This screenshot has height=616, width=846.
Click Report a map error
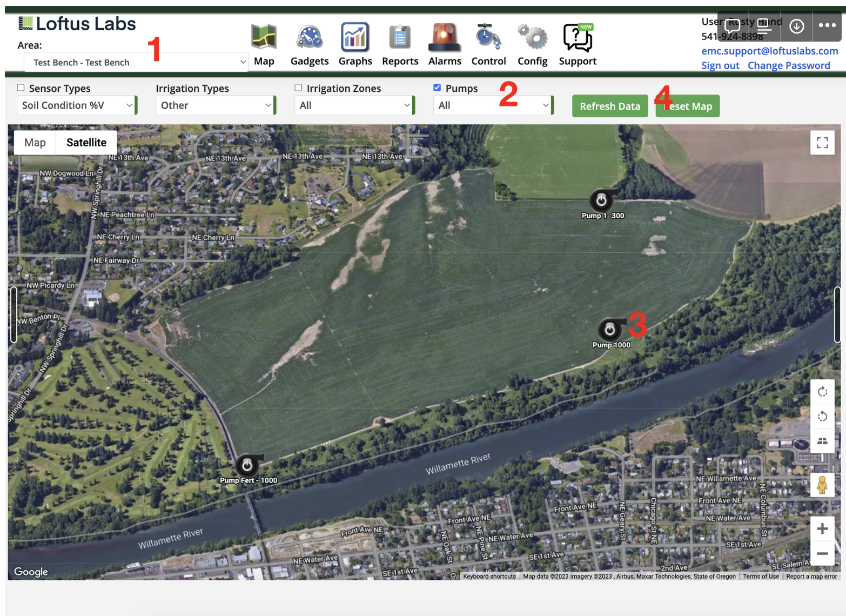pos(811,577)
